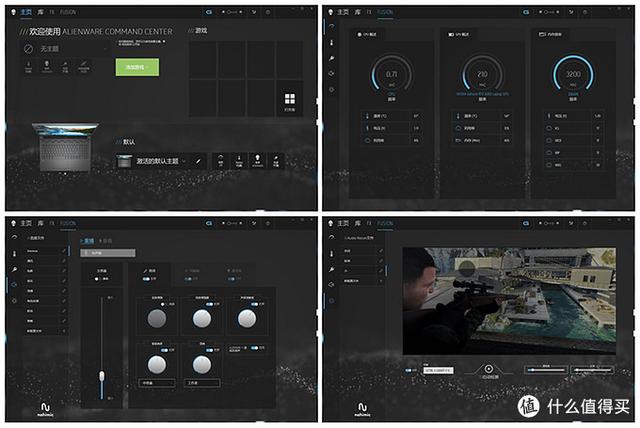Open the 库 tab in the welcome window

point(40,12)
